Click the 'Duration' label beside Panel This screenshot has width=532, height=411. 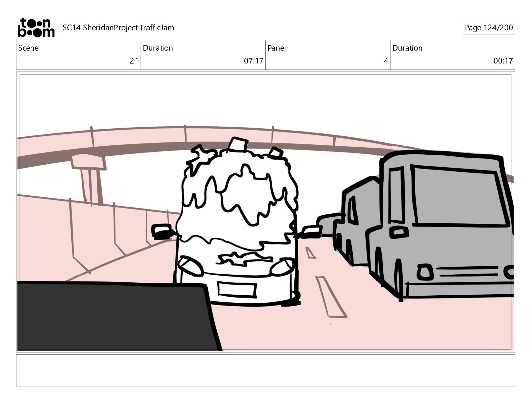coord(407,48)
